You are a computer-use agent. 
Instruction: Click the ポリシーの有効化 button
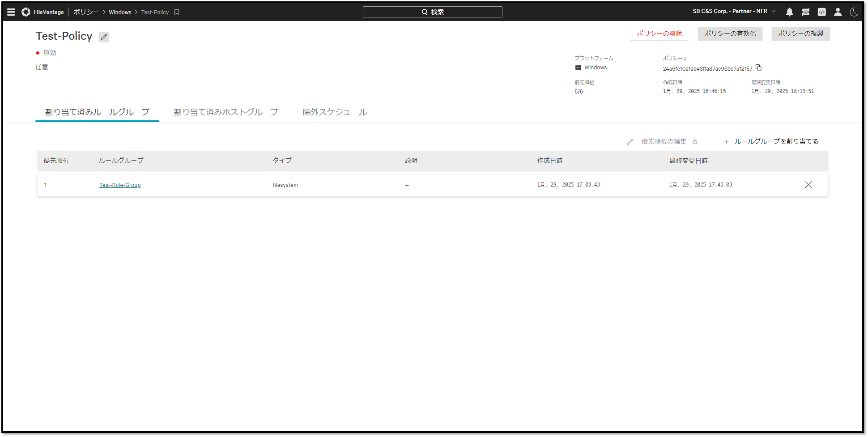point(730,34)
